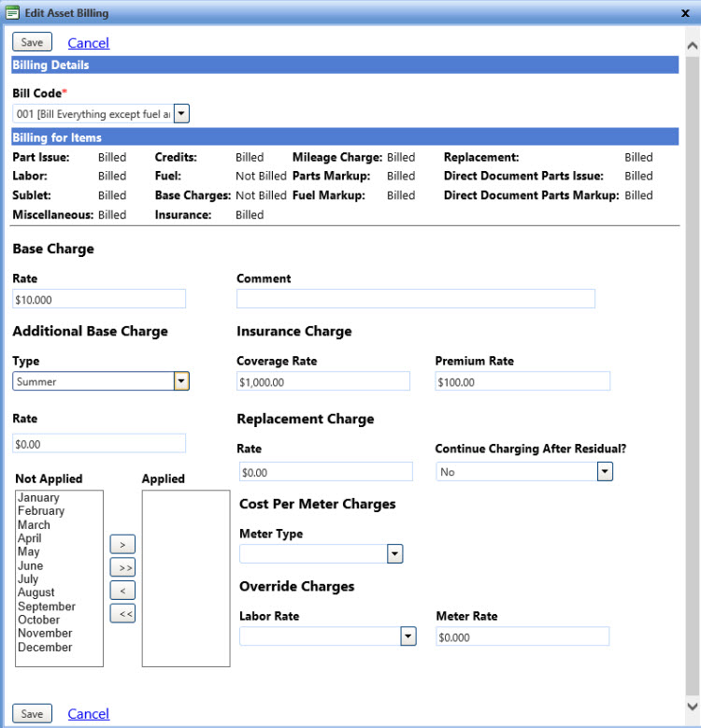This screenshot has width=701, height=728.
Task: Click the Base Charges 'Not Billed' value
Action: pyautogui.click(x=261, y=195)
